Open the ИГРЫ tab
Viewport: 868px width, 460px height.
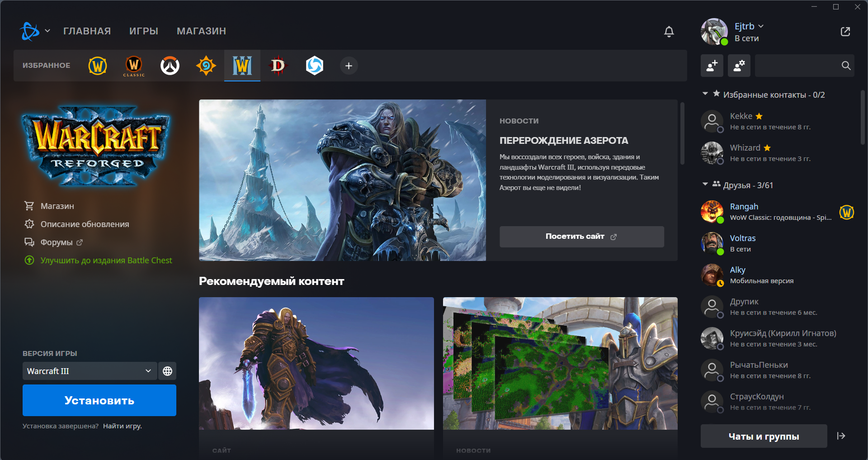pyautogui.click(x=144, y=31)
